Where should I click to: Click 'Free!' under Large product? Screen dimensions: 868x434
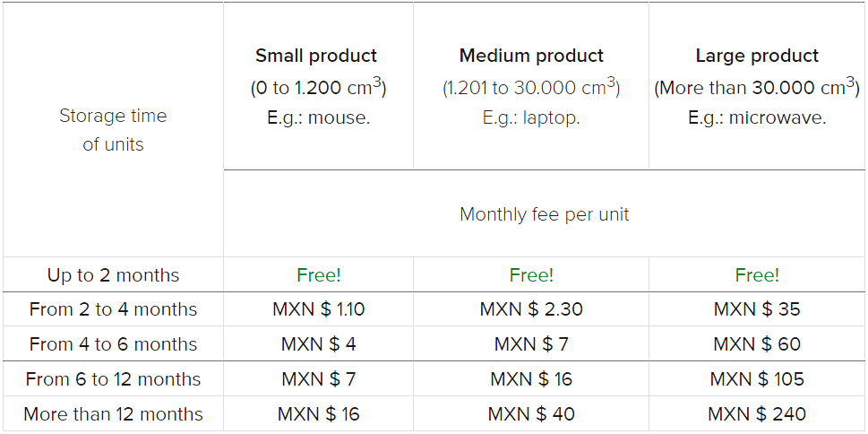tap(757, 275)
